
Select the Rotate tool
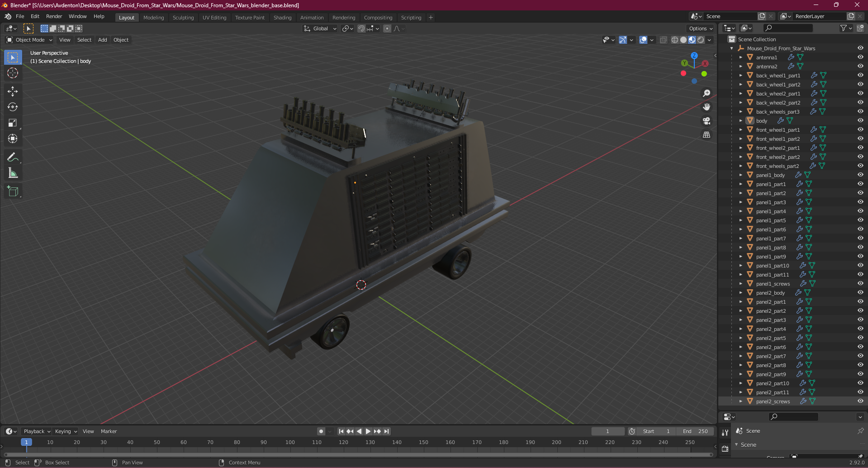13,107
